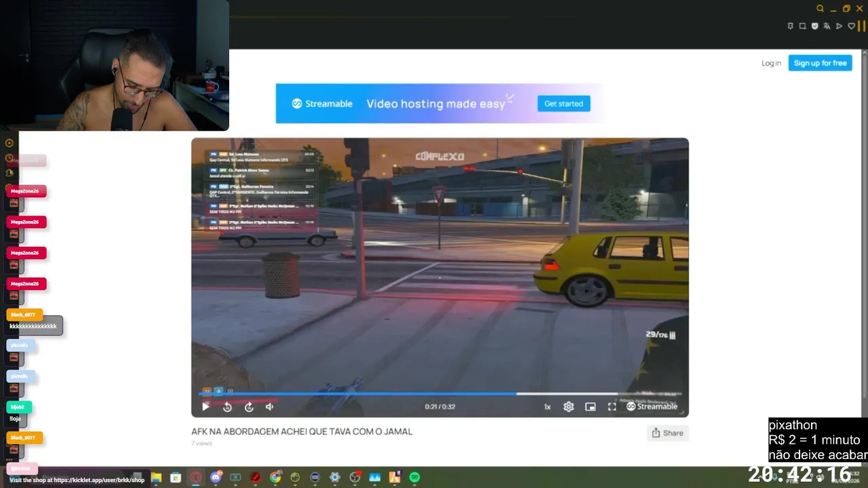Seek on the video progress bar
This screenshot has width=868, height=488.
[439, 393]
